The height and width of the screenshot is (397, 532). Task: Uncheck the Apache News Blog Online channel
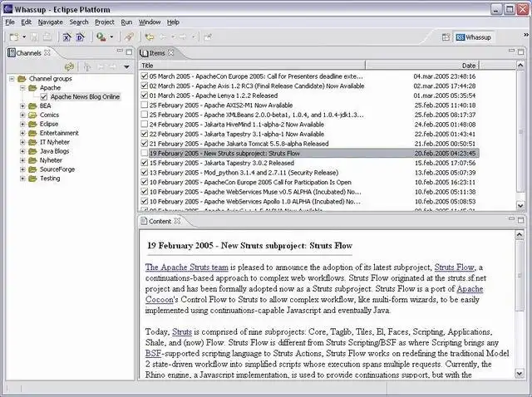coord(43,97)
